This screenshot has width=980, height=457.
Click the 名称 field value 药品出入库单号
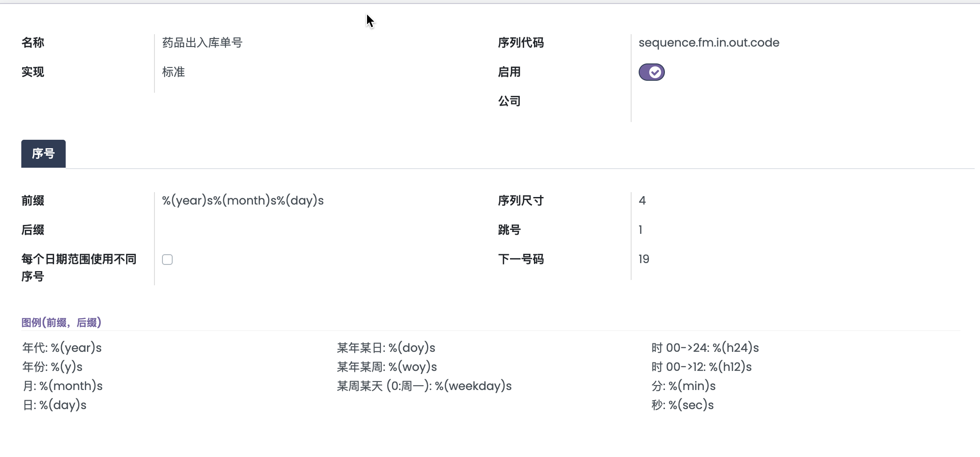click(202, 43)
